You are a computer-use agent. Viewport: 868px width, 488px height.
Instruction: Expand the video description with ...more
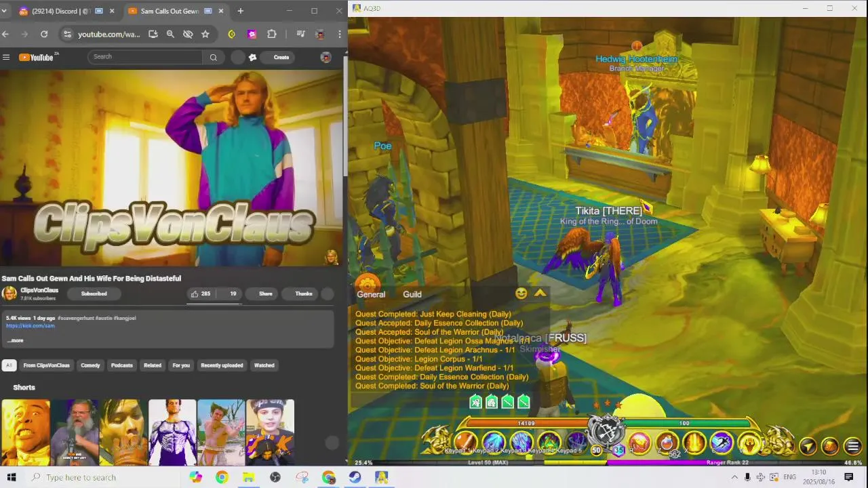pyautogui.click(x=16, y=340)
